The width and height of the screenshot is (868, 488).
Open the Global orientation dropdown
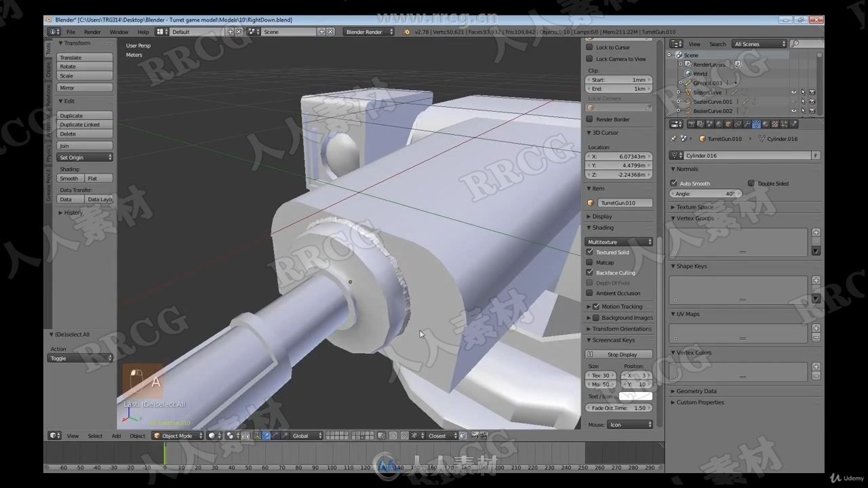307,436
